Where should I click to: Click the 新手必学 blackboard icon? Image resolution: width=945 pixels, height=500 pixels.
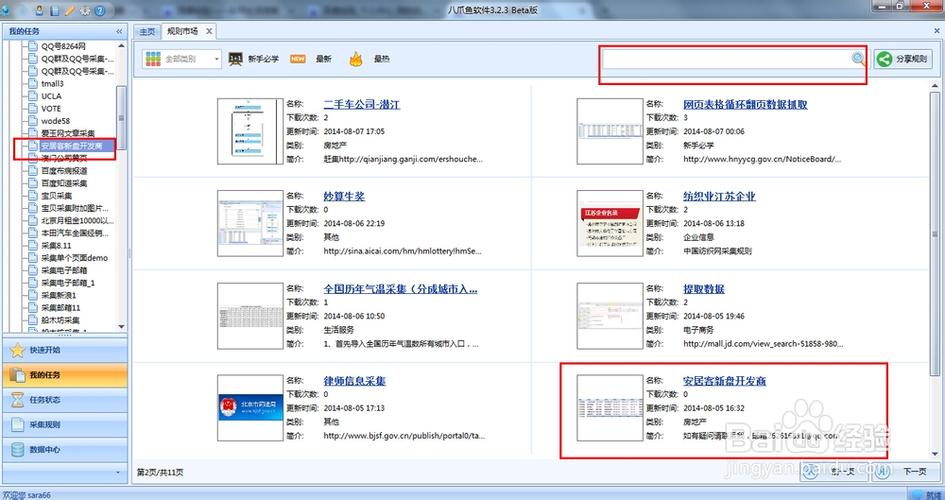235,58
